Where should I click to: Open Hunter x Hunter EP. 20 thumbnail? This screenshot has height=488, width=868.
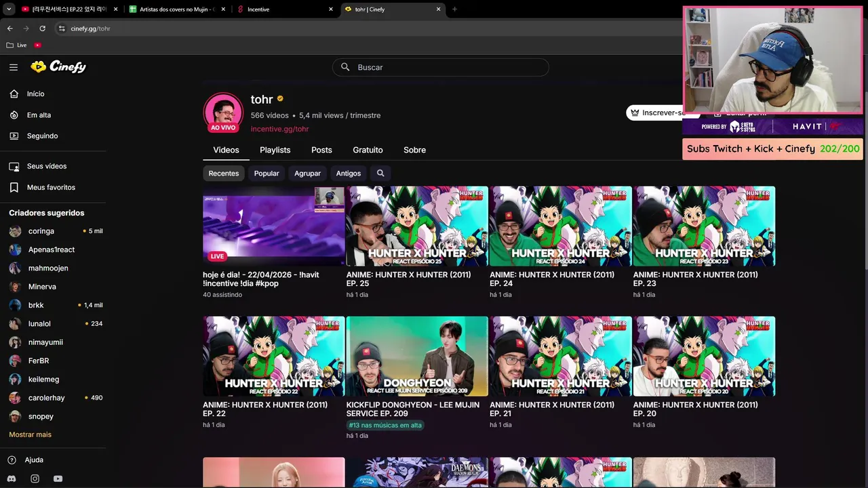pos(704,356)
